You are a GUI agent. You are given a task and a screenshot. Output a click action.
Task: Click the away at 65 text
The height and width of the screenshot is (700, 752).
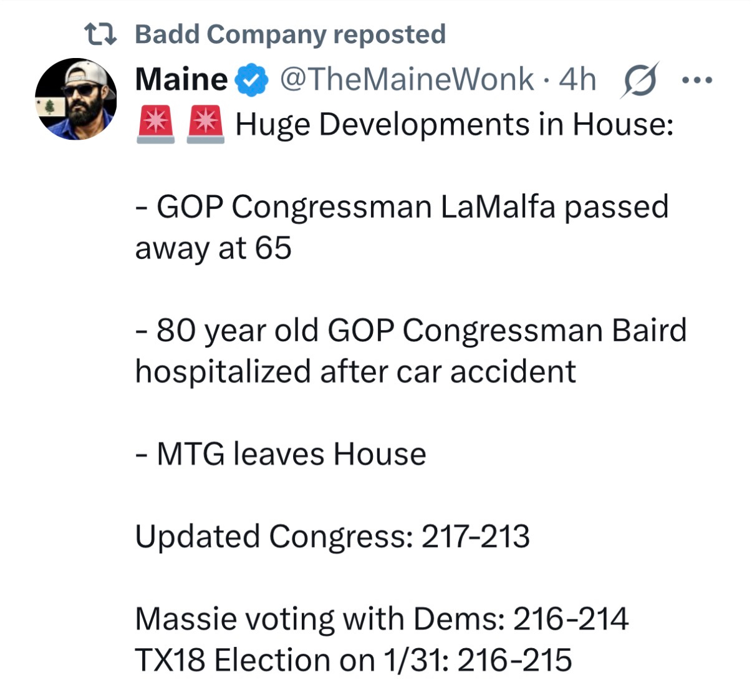[x=213, y=248]
